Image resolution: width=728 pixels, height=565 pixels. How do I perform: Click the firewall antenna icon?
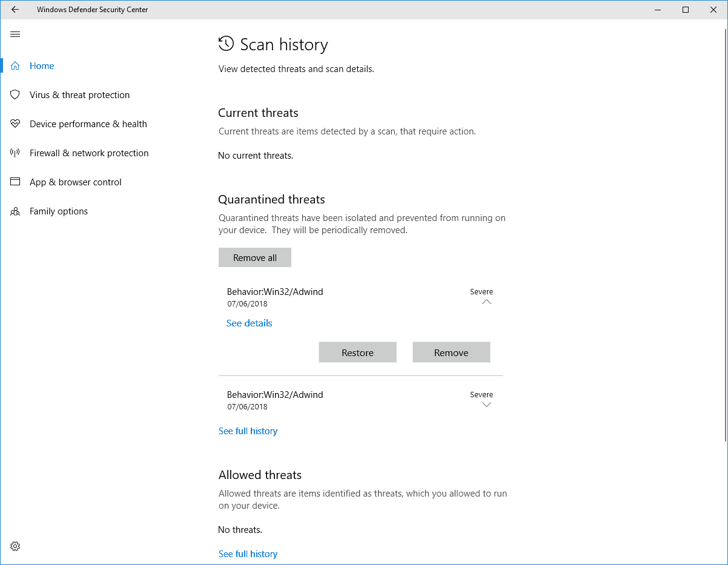coord(15,153)
